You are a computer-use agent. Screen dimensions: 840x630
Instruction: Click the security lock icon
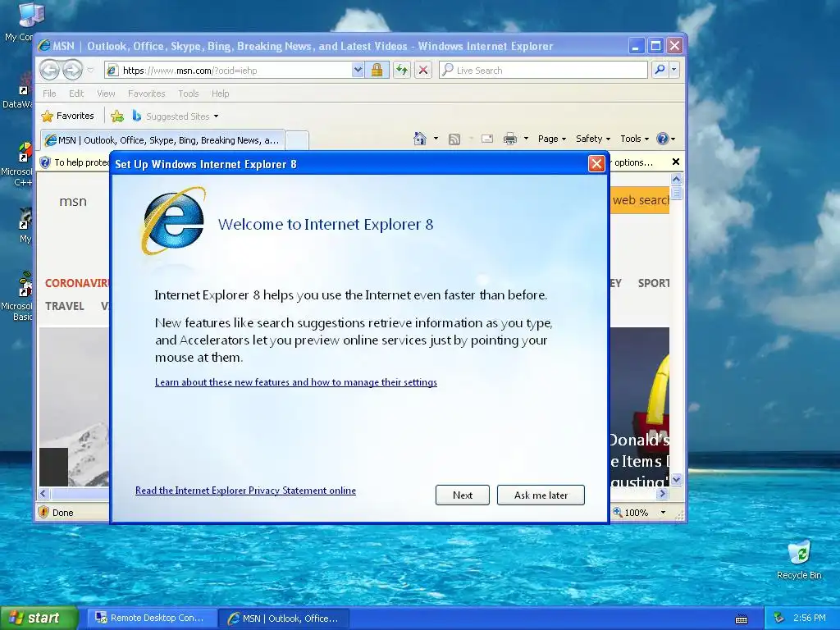(x=377, y=71)
